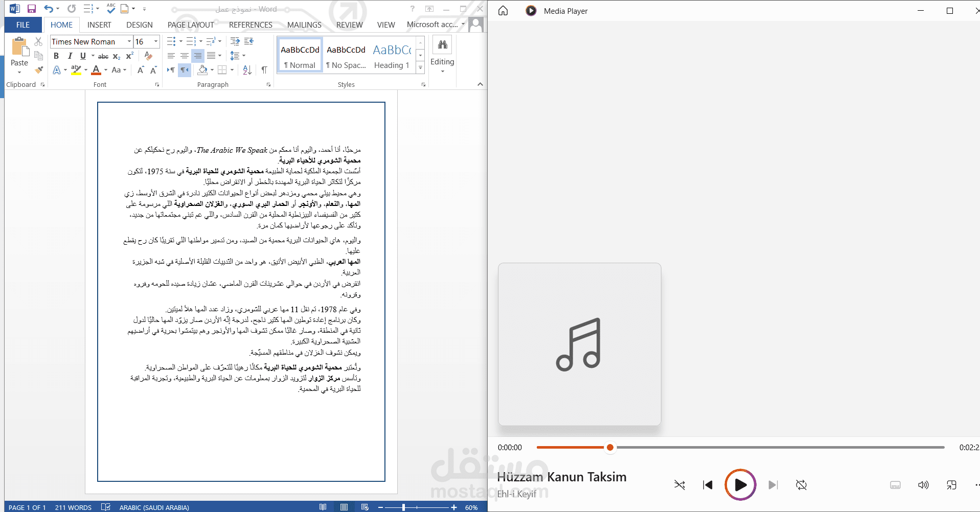
Task: Play Hüzzam Kanun Taksim track
Action: pyautogui.click(x=740, y=485)
